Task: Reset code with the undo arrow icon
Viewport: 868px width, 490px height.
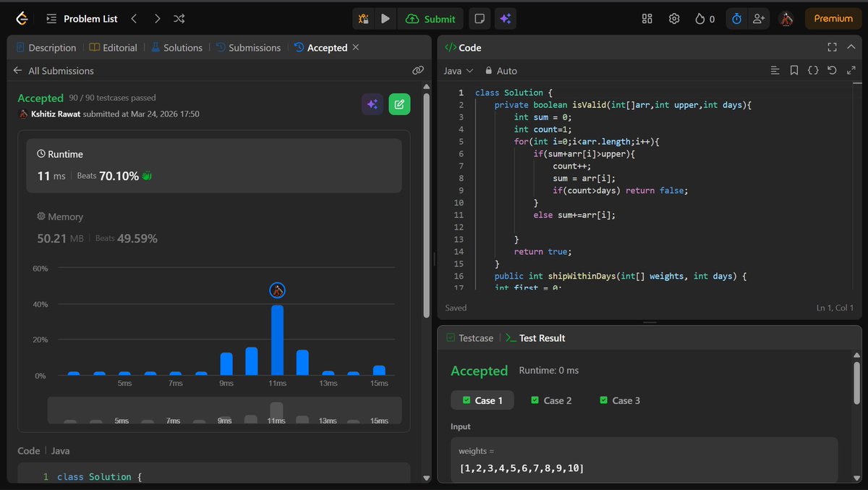Action: click(x=832, y=70)
